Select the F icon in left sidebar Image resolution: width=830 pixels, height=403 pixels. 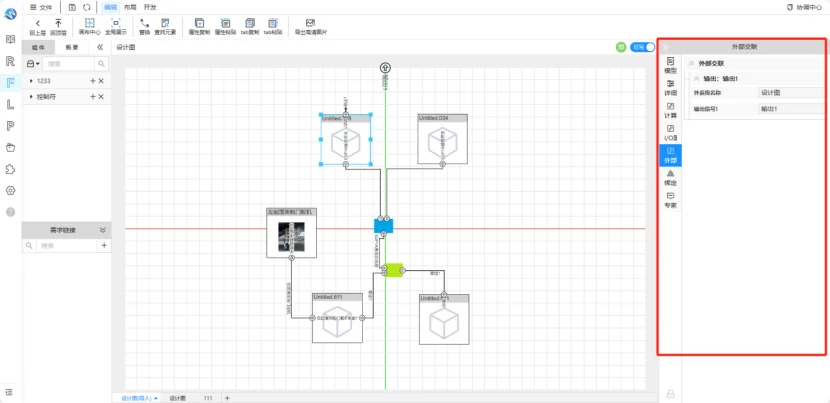pos(10,82)
